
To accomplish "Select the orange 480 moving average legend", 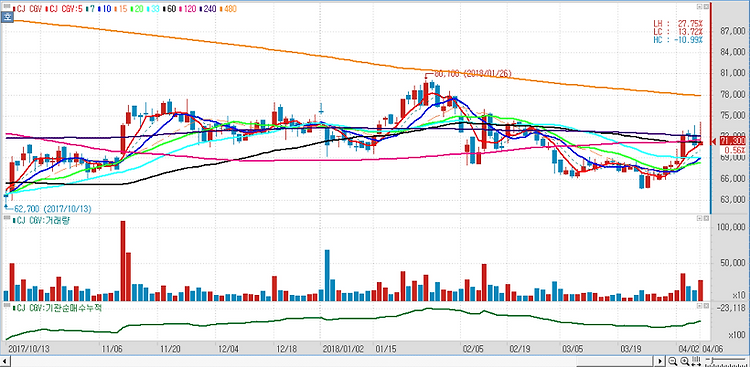I will point(228,9).
